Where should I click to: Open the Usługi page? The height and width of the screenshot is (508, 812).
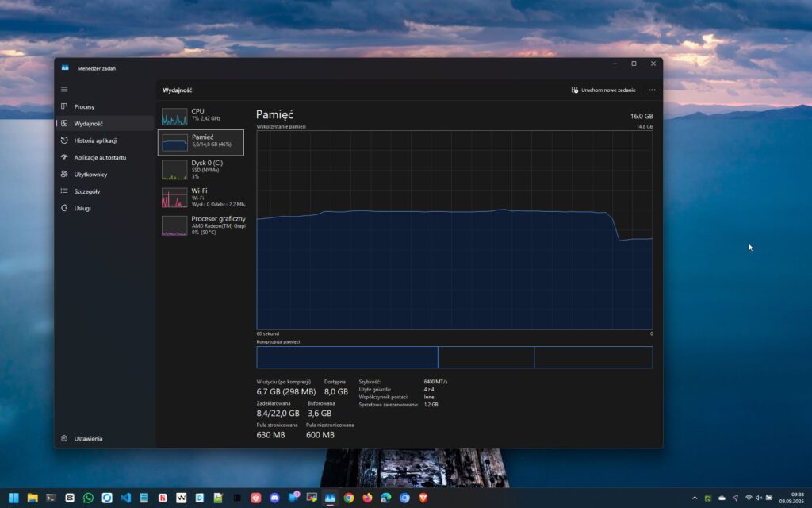[x=82, y=208]
